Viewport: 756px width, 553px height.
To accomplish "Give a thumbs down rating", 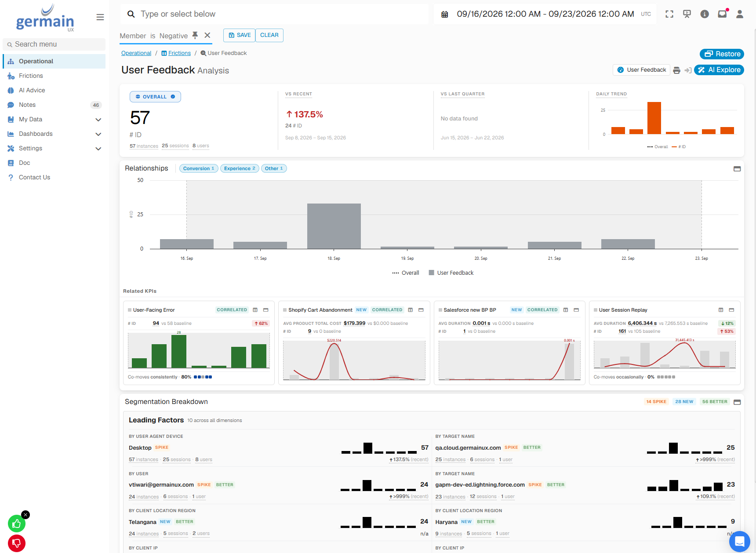I will click(17, 543).
